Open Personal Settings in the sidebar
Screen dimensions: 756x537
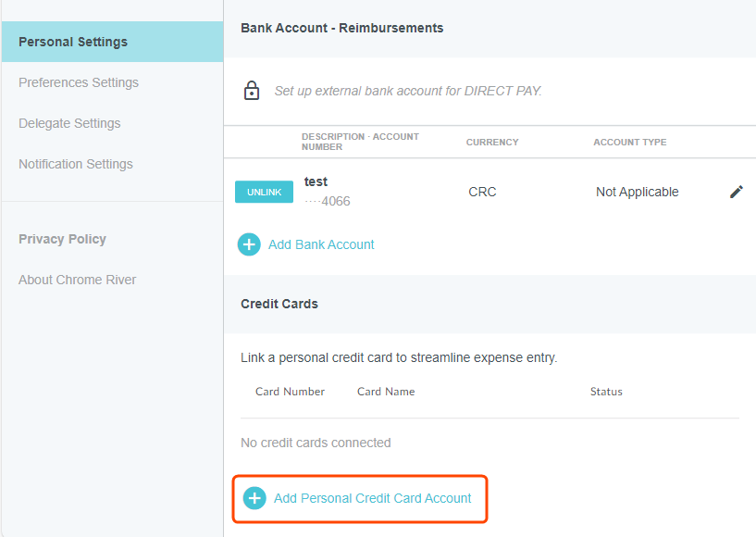point(73,42)
